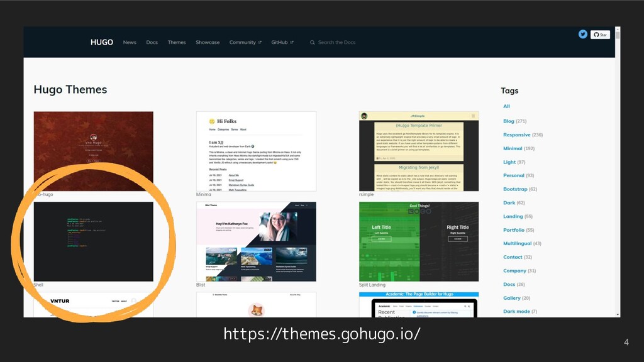The width and height of the screenshot is (644, 362).
Task: Filter themes by Personal tag
Action: [518, 175]
